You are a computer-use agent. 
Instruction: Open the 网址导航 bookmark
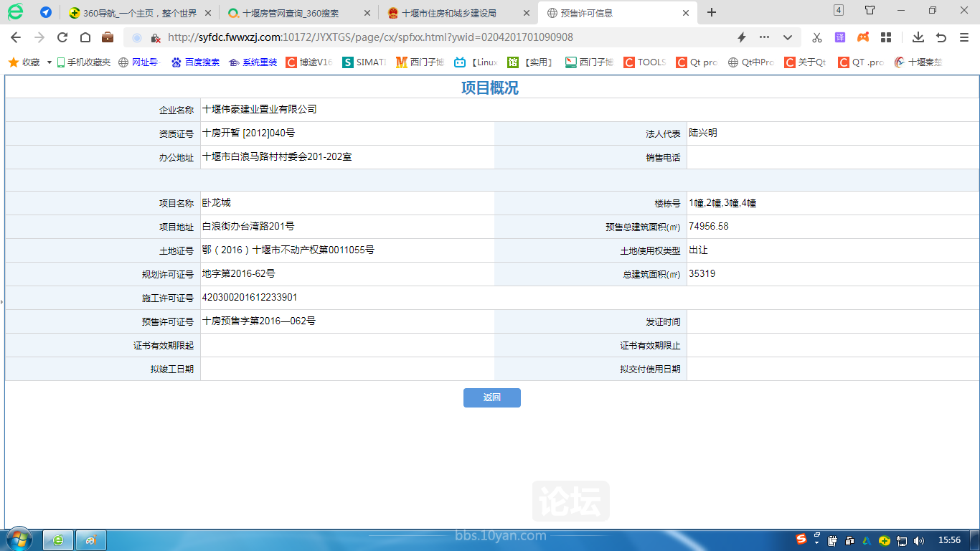click(x=138, y=62)
